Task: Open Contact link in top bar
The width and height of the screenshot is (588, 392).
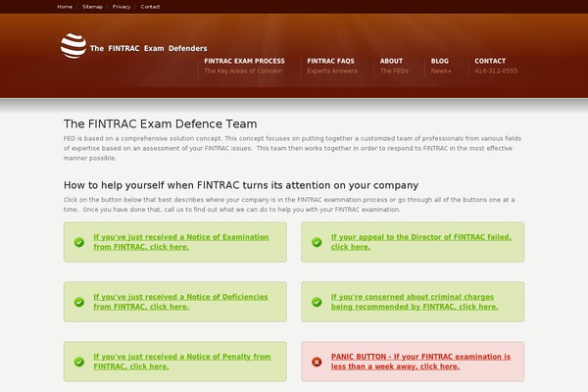Action: [150, 7]
